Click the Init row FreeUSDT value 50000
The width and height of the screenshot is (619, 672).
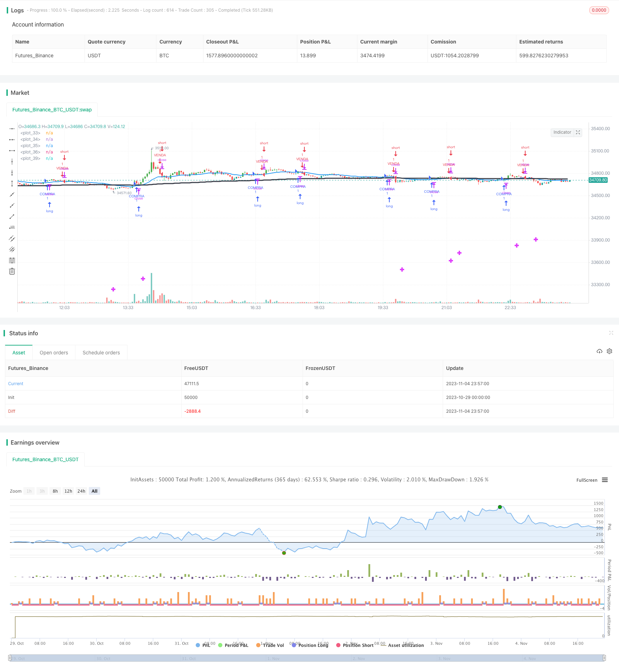(191, 398)
